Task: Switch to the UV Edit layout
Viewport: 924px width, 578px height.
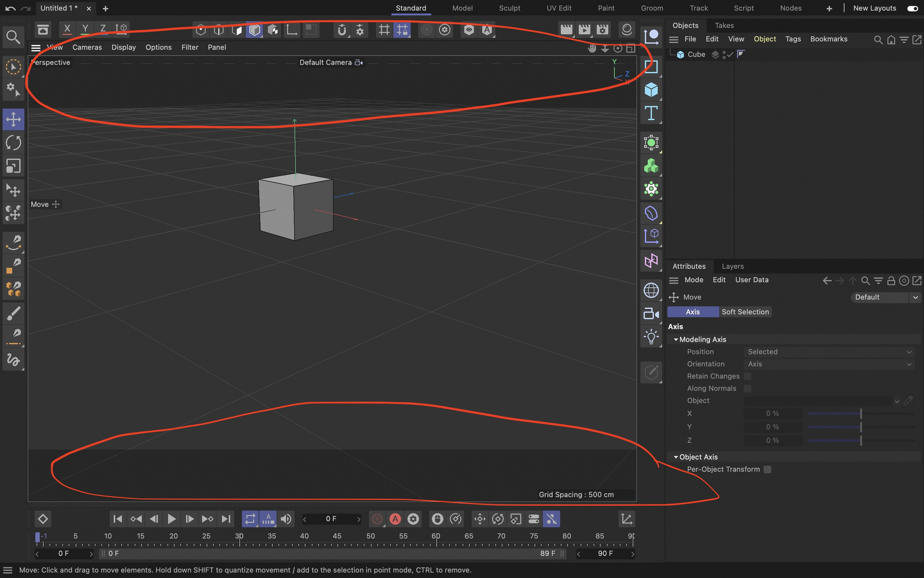Action: [559, 8]
